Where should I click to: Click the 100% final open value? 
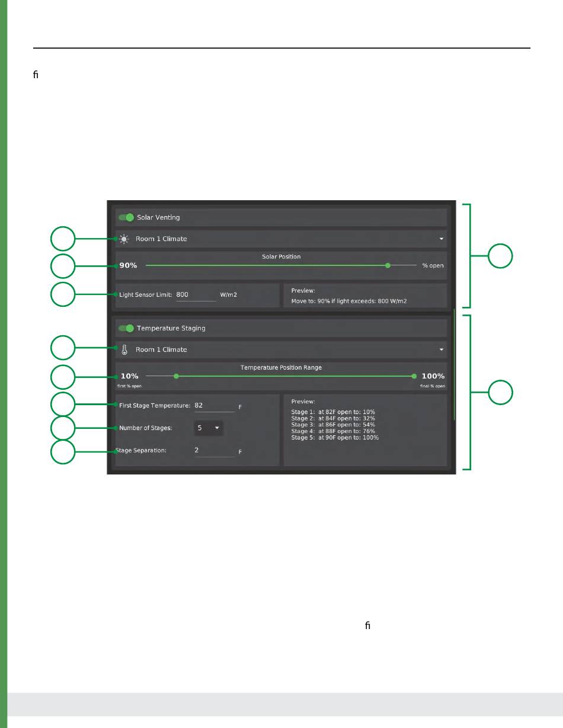[x=433, y=376]
